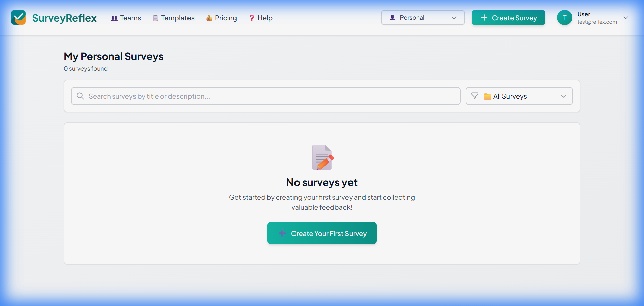
Task: Click the Pricing money bag icon
Action: 209,18
